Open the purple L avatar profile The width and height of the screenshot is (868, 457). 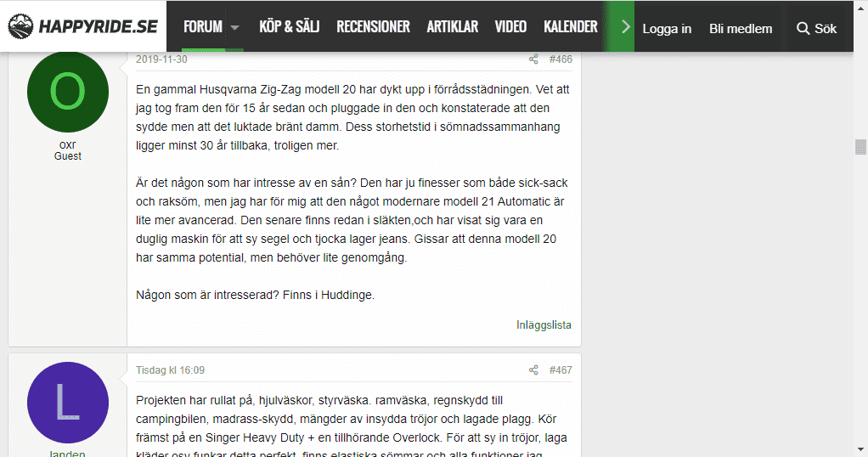[x=68, y=403]
